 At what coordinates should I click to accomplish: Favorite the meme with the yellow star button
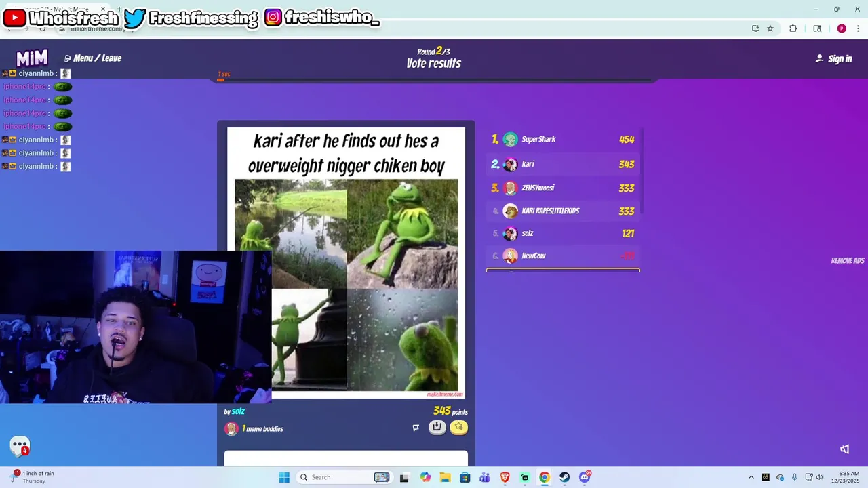[x=459, y=427]
